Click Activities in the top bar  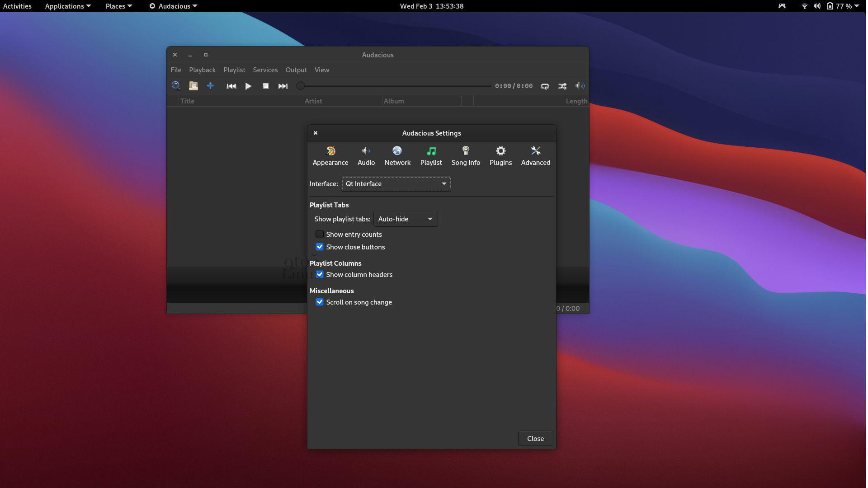pyautogui.click(x=17, y=6)
